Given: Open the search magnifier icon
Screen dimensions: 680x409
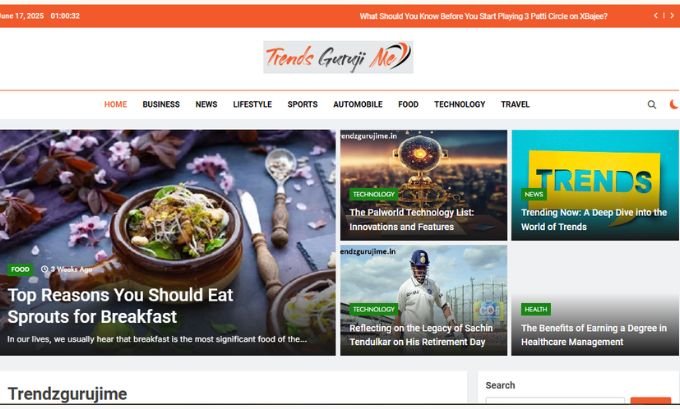Looking at the screenshot, I should click(x=651, y=105).
